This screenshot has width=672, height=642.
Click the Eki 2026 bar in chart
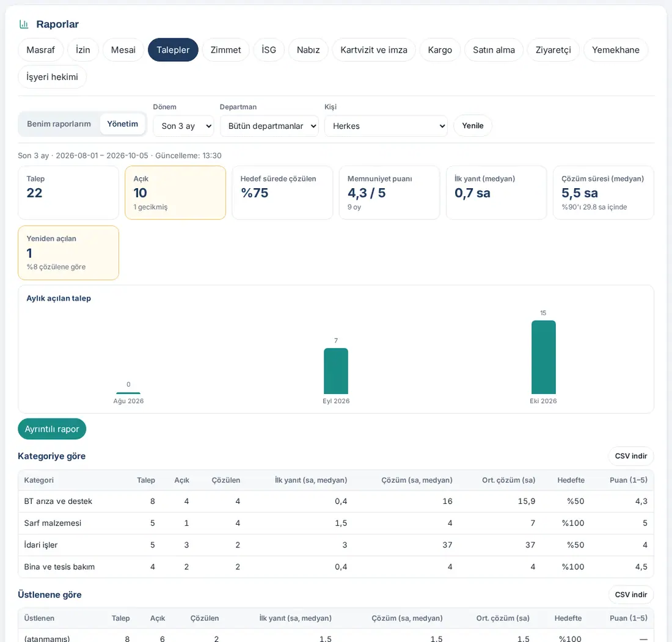[544, 357]
